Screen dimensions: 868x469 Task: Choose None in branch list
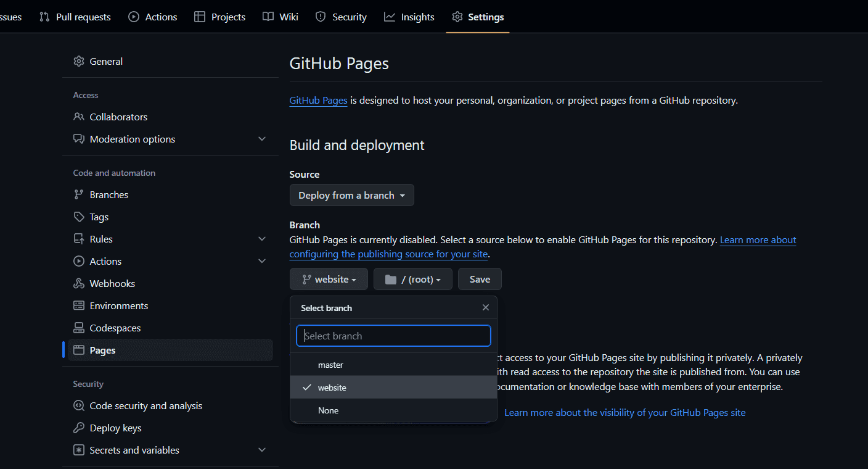[x=328, y=410]
